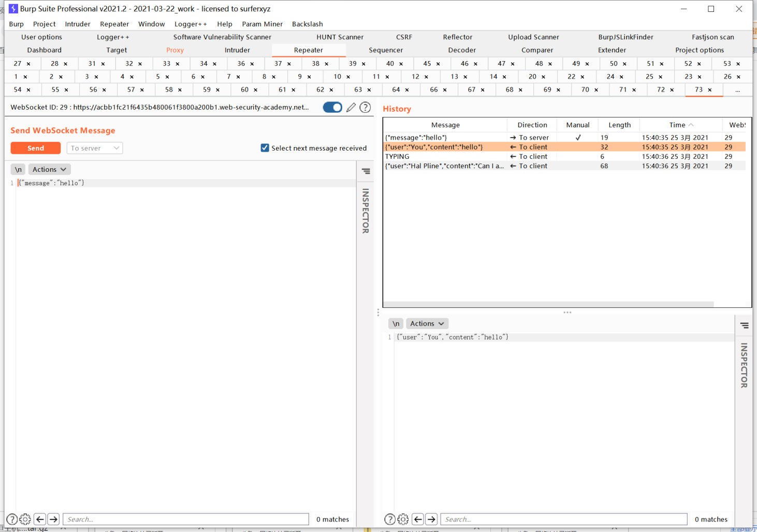The height and width of the screenshot is (532, 757).
Task: Close Repeater tab 40
Action: coord(401,64)
